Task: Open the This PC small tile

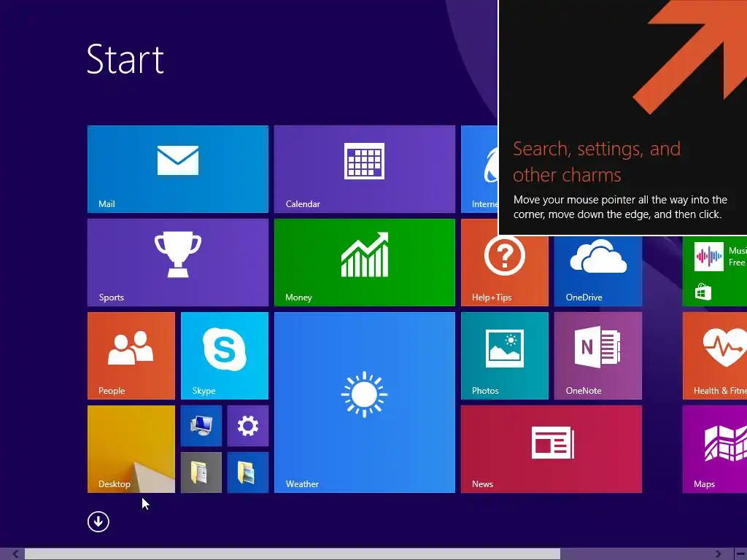Action: 201,426
